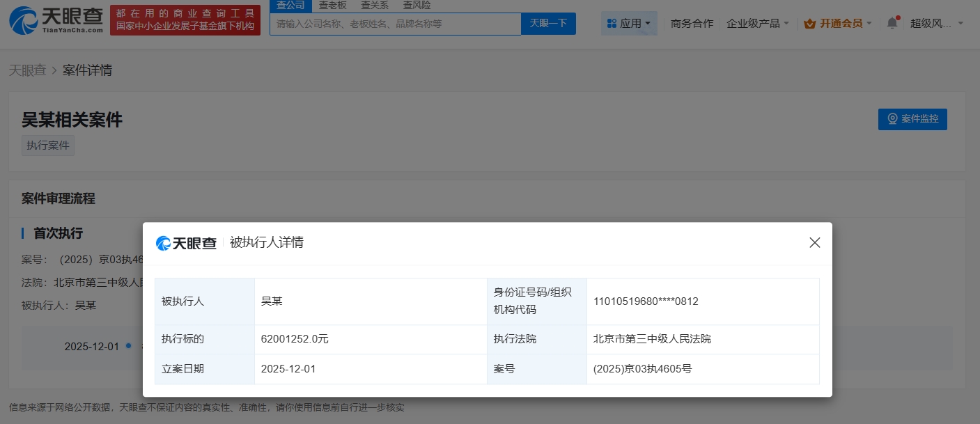Screen dimensions: 980x424
Task: Select the 查关系 search tab
Action: 375,6
